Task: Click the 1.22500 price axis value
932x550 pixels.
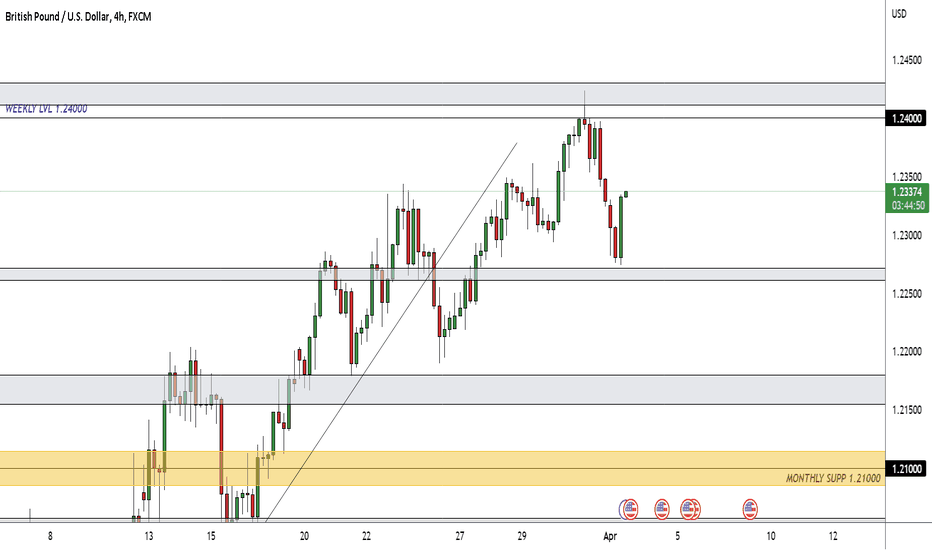Action: (x=907, y=294)
